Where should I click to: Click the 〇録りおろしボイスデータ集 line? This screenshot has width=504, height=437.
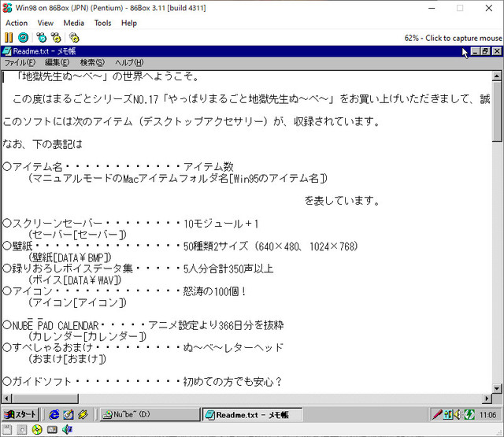point(138,268)
